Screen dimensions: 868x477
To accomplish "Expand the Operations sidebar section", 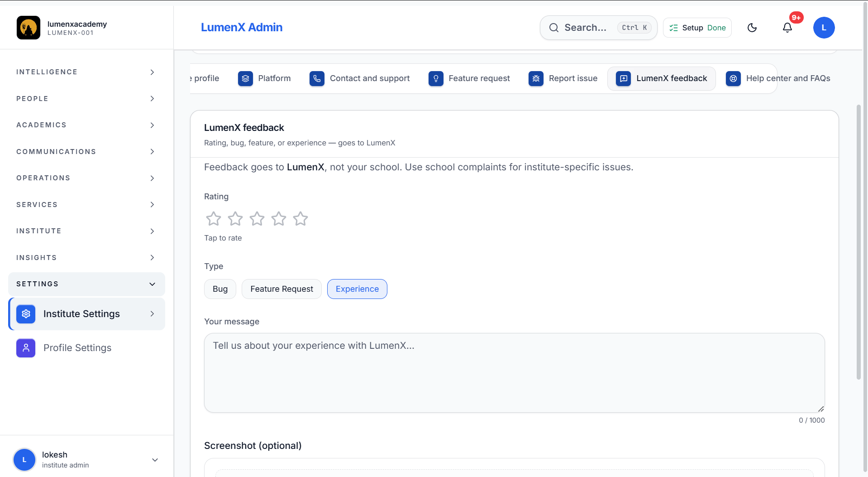I will click(x=86, y=178).
